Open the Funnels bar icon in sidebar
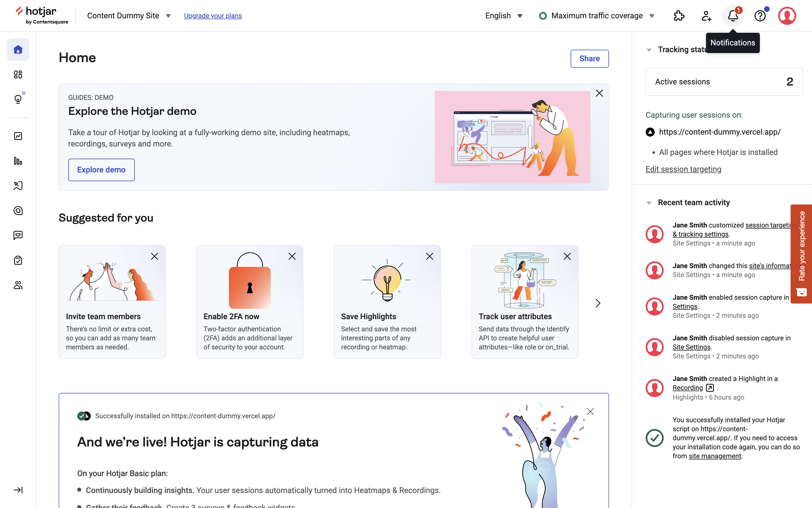The width and height of the screenshot is (812, 508). 18,161
